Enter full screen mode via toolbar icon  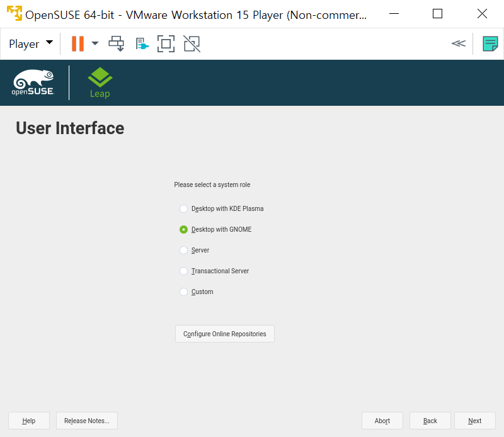click(x=166, y=43)
